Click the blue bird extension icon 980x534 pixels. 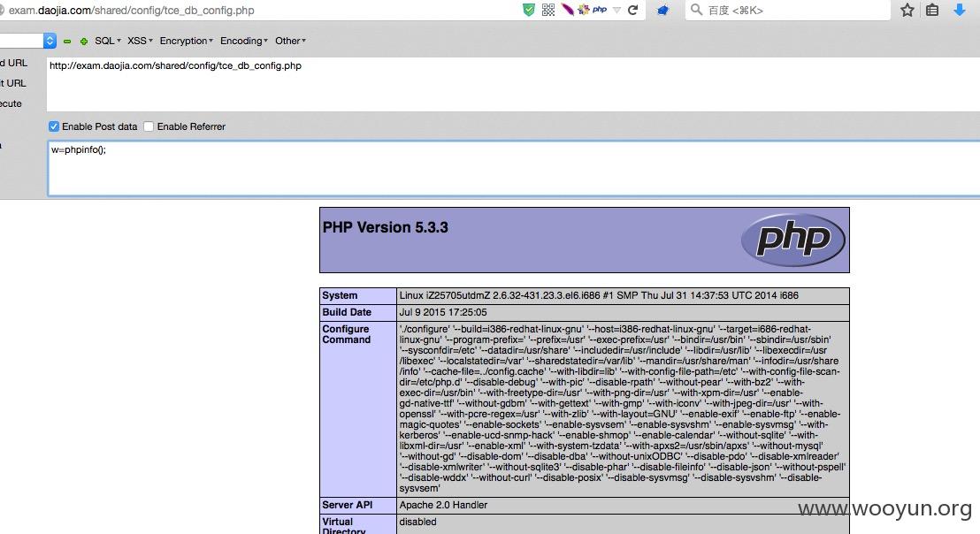point(662,10)
